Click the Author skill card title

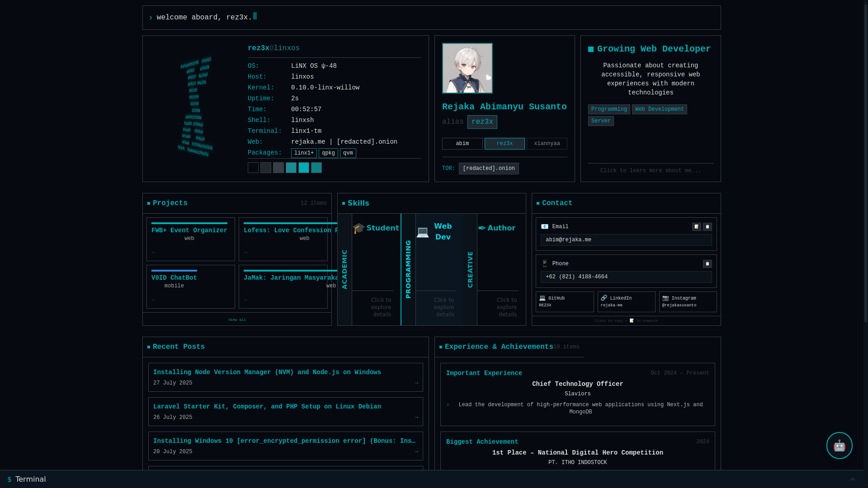(501, 228)
